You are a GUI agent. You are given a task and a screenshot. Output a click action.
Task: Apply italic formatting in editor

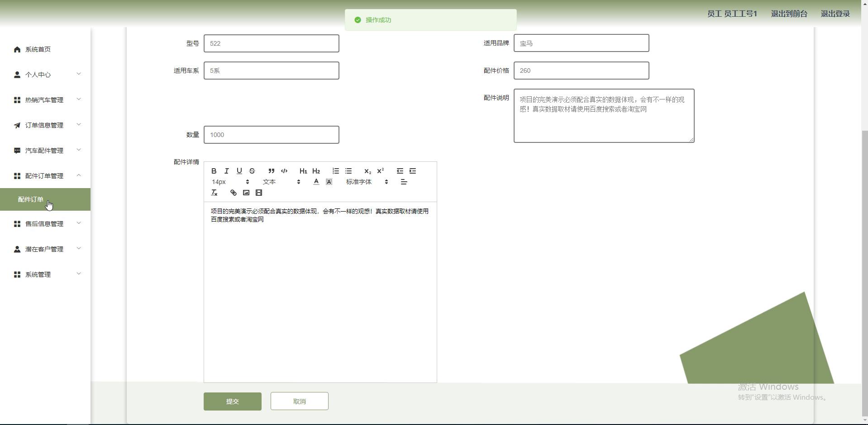click(227, 171)
